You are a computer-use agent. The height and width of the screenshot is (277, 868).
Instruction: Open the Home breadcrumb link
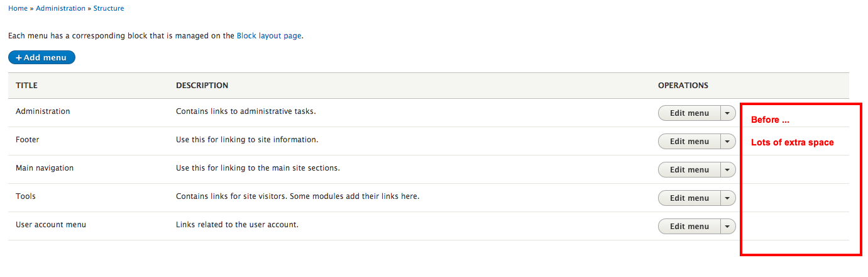(x=18, y=8)
